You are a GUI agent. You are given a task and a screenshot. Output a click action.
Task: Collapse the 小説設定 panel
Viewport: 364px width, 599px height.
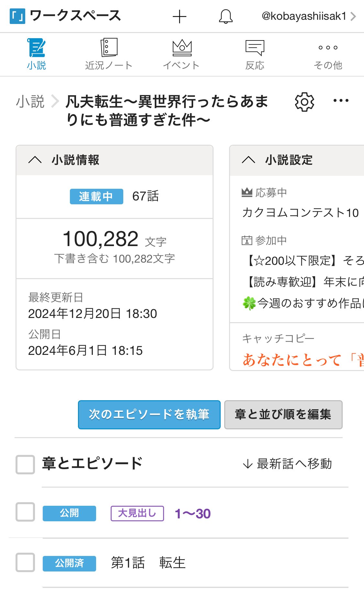(248, 160)
